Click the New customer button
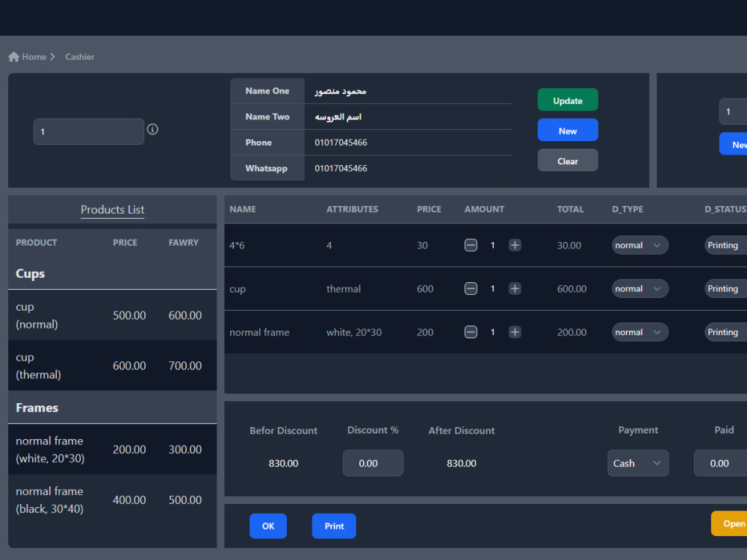The image size is (747, 560). pyautogui.click(x=568, y=131)
